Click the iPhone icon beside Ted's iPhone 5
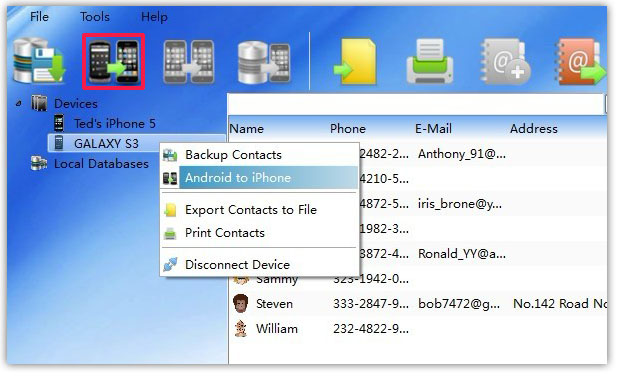 click(59, 123)
